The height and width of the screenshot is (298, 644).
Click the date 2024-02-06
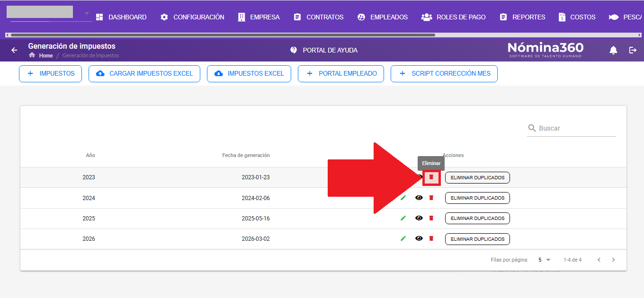[x=256, y=198]
